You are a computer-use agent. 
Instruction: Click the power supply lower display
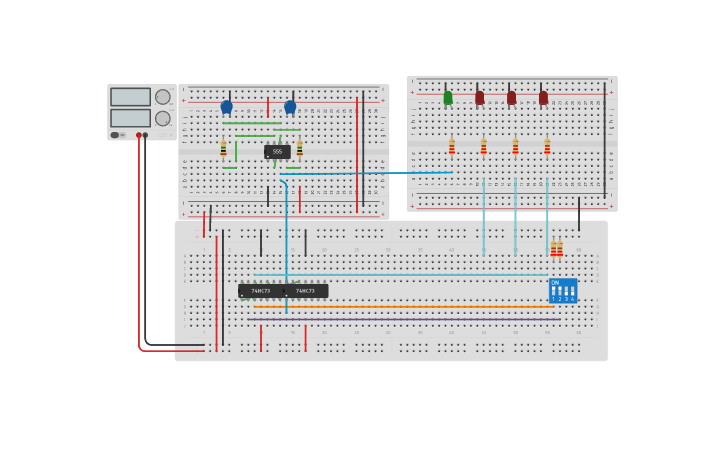[x=130, y=118]
